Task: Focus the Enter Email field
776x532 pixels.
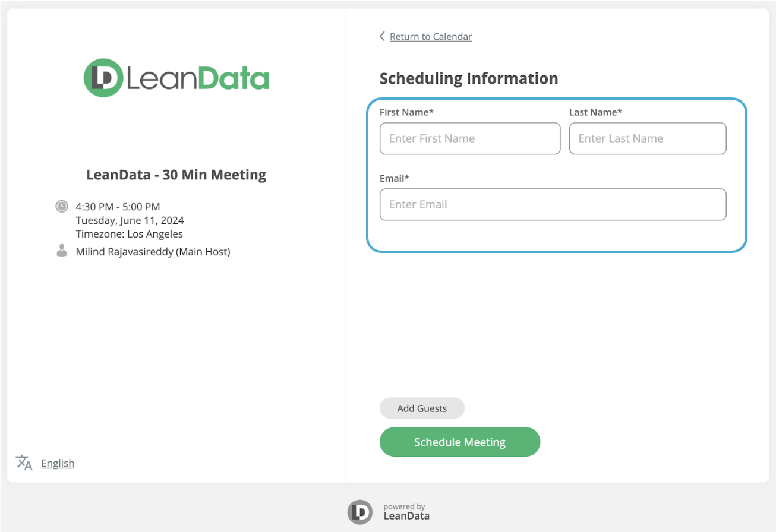Action: tap(553, 204)
